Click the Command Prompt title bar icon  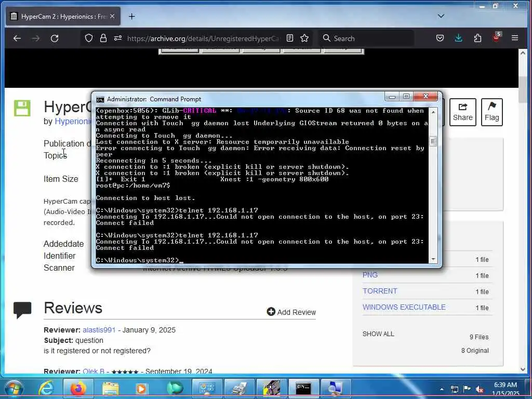pos(100,99)
